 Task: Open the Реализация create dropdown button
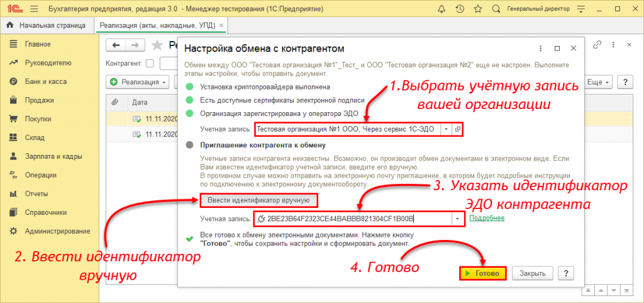pos(138,82)
